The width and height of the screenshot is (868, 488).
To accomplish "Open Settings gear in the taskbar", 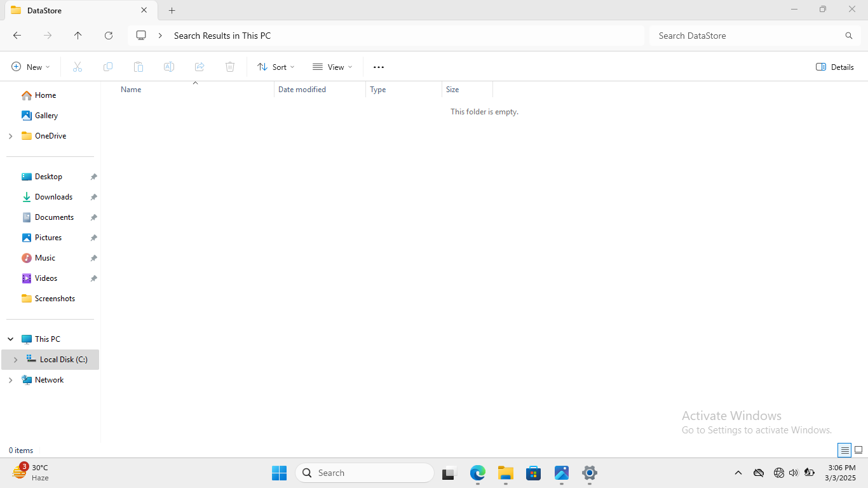I will [x=590, y=473].
